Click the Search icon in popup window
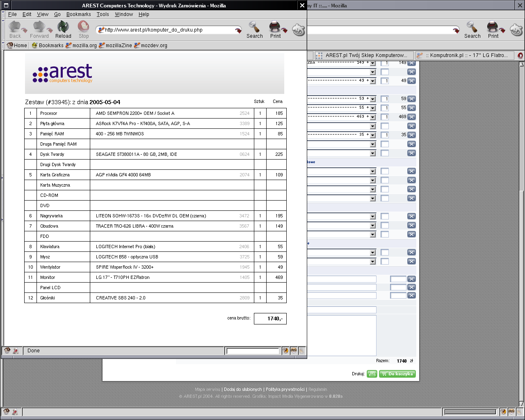Viewport: 525px width, 420px height. pyautogui.click(x=254, y=30)
